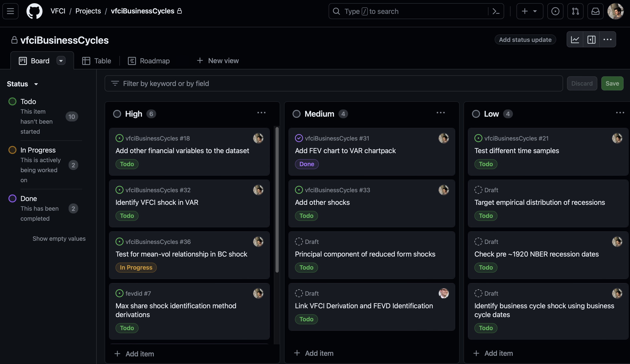Open the command palette icon
The width and height of the screenshot is (630, 364).
[x=496, y=11]
